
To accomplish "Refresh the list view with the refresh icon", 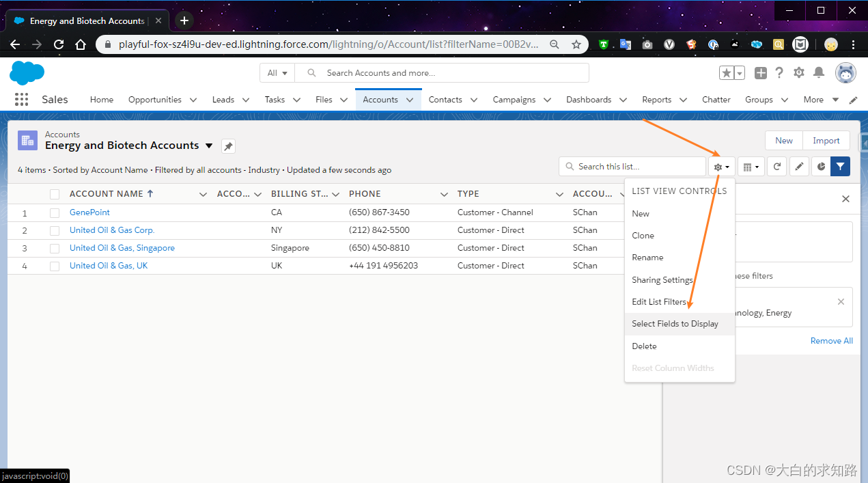I will 776,166.
